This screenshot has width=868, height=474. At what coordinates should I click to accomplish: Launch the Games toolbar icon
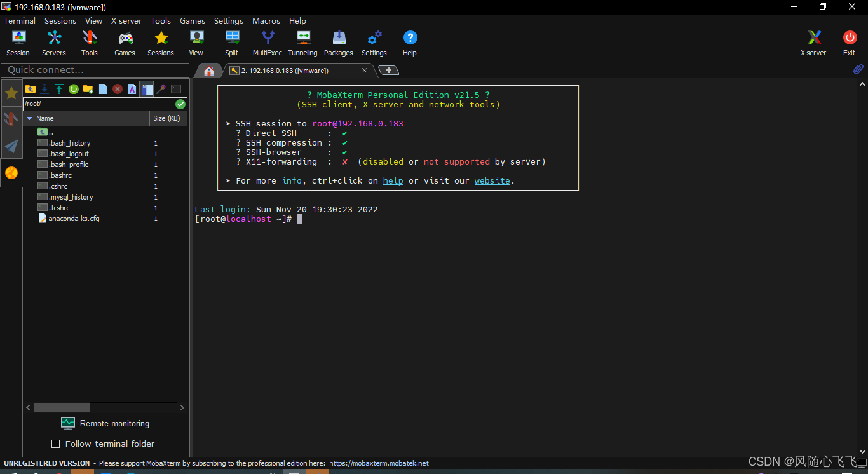[125, 43]
